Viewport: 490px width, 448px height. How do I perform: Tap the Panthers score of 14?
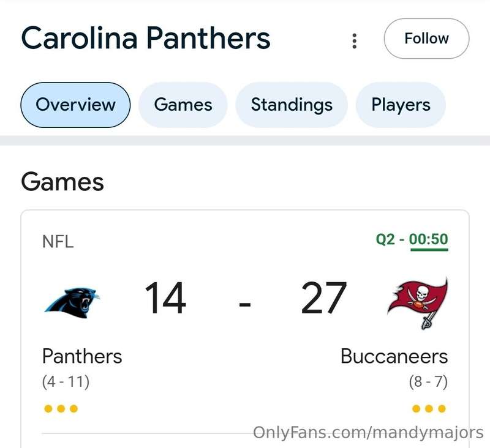[165, 299]
